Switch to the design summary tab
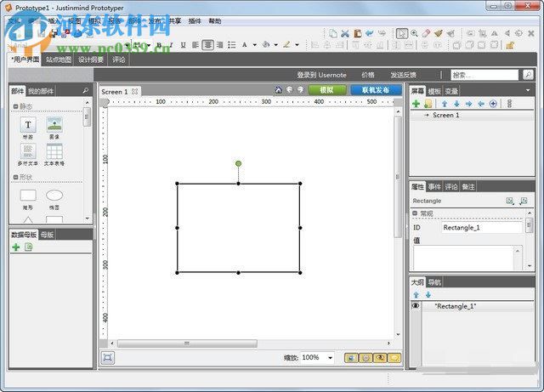Image resolution: width=544 pixels, height=392 pixels. tap(91, 60)
